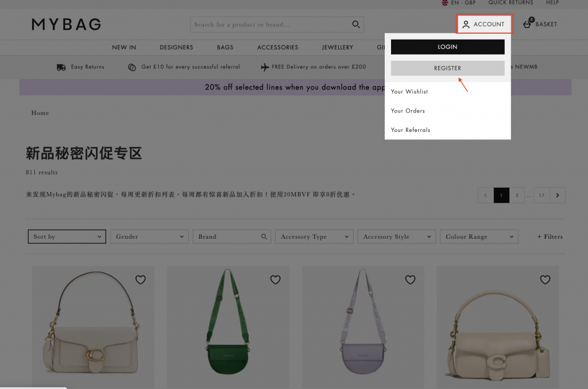Click the product search input field
588x389 pixels.
270,25
